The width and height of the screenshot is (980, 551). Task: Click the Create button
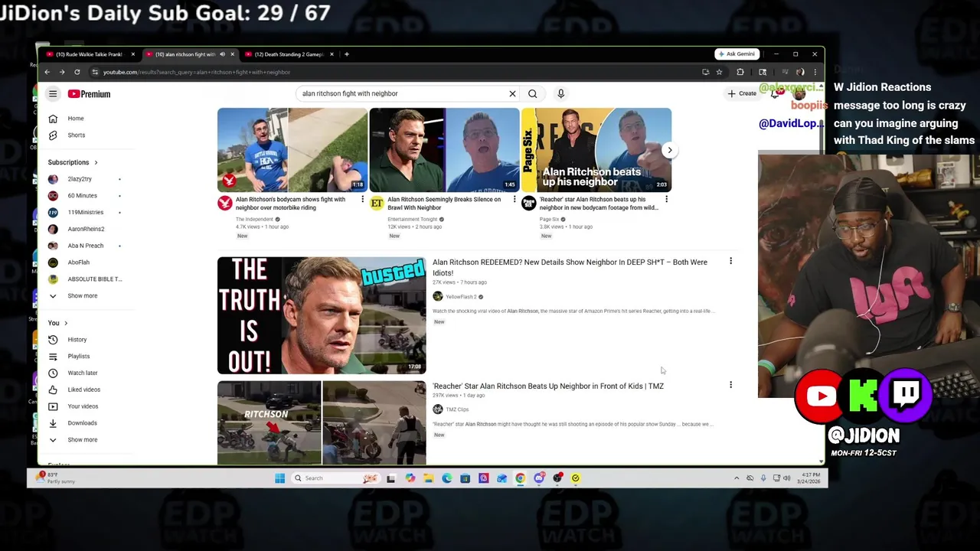[742, 93]
